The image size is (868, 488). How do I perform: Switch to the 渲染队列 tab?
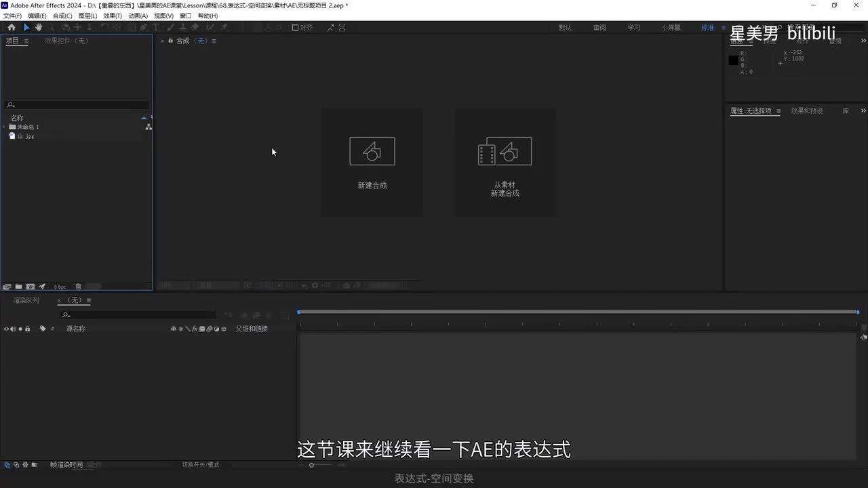(26, 300)
